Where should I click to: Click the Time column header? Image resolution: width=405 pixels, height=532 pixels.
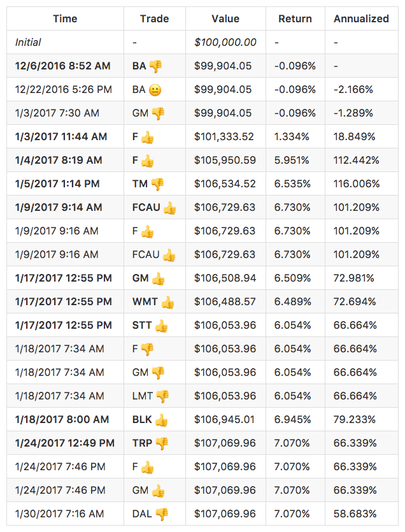click(65, 18)
